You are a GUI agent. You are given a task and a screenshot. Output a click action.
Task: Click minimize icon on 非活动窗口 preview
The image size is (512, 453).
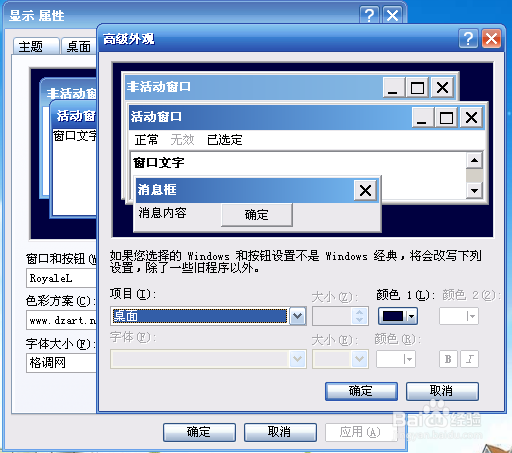click(394, 88)
